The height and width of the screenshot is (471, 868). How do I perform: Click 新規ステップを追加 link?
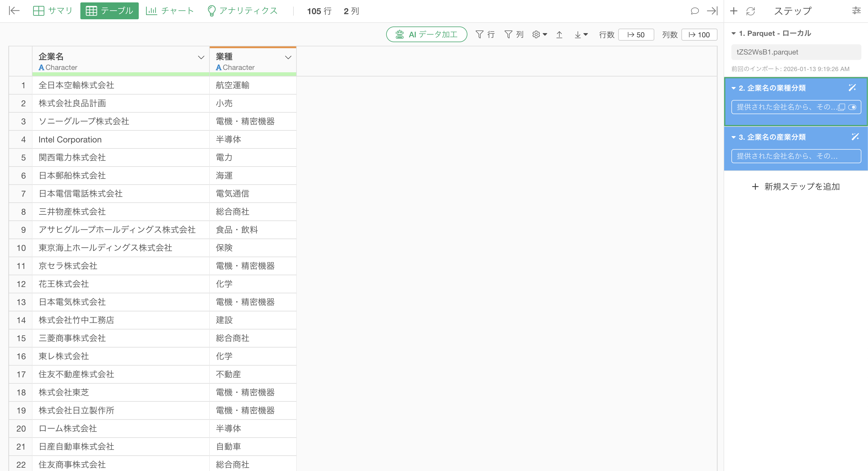[x=795, y=186]
